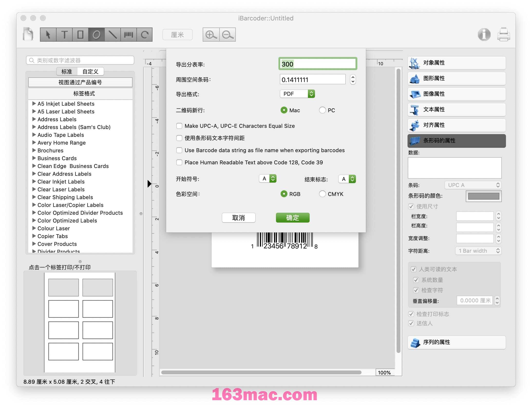Enable 使用条形码文本字符间距 checkbox
532x407 pixels.
179,138
